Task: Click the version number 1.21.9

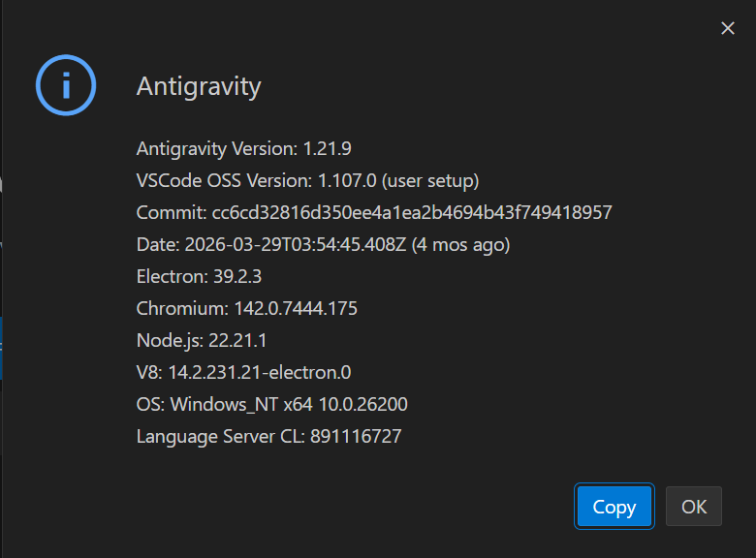Action: pyautogui.click(x=327, y=149)
